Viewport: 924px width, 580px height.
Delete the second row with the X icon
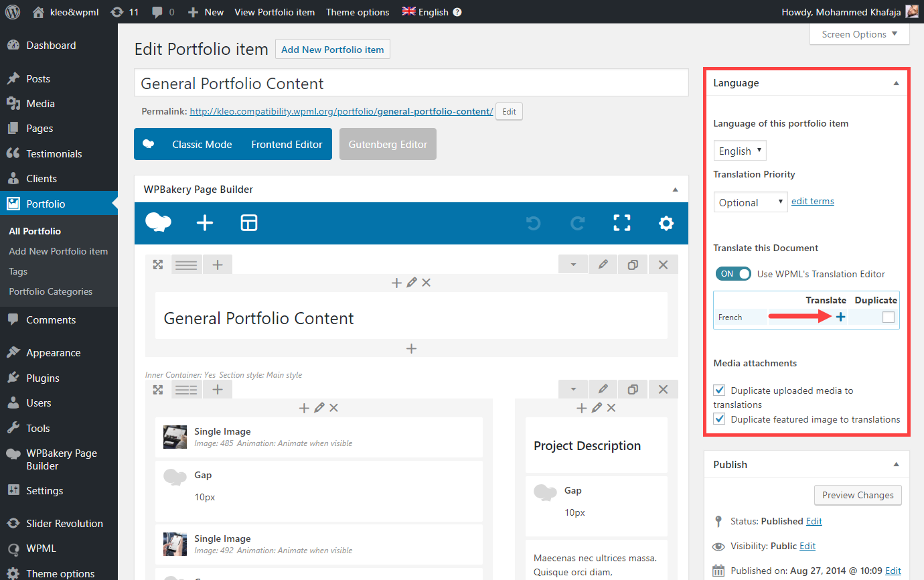[663, 389]
